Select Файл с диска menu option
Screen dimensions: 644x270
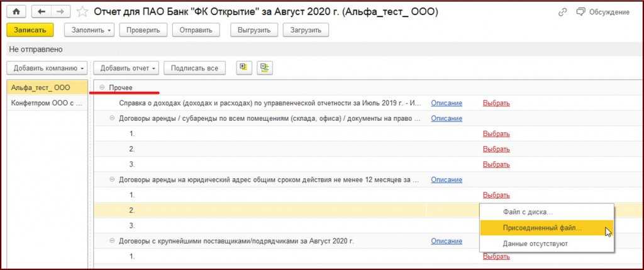tap(527, 212)
